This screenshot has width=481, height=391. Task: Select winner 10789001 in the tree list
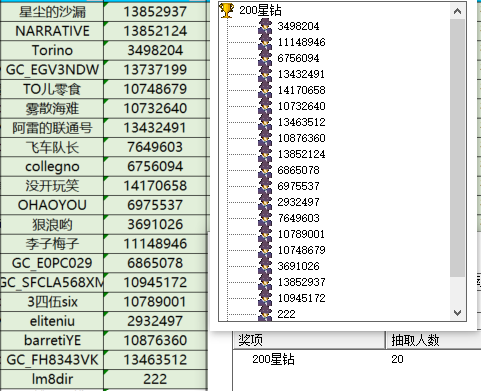301,234
